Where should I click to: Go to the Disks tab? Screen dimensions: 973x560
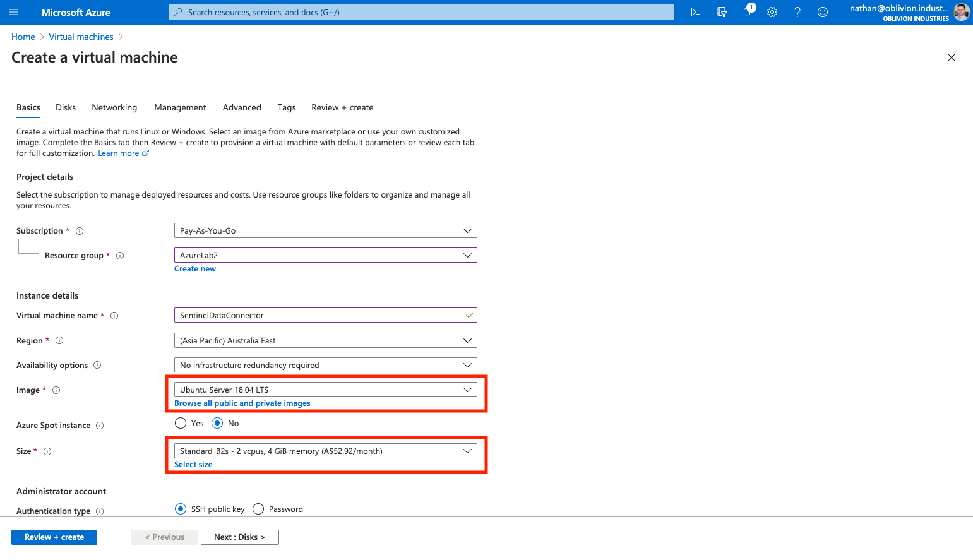66,107
